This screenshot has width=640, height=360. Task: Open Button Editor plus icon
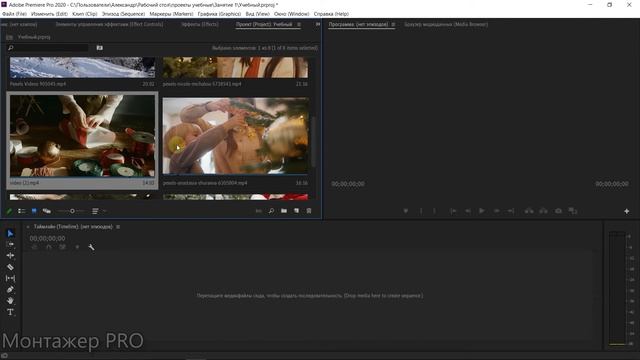[x=627, y=211]
